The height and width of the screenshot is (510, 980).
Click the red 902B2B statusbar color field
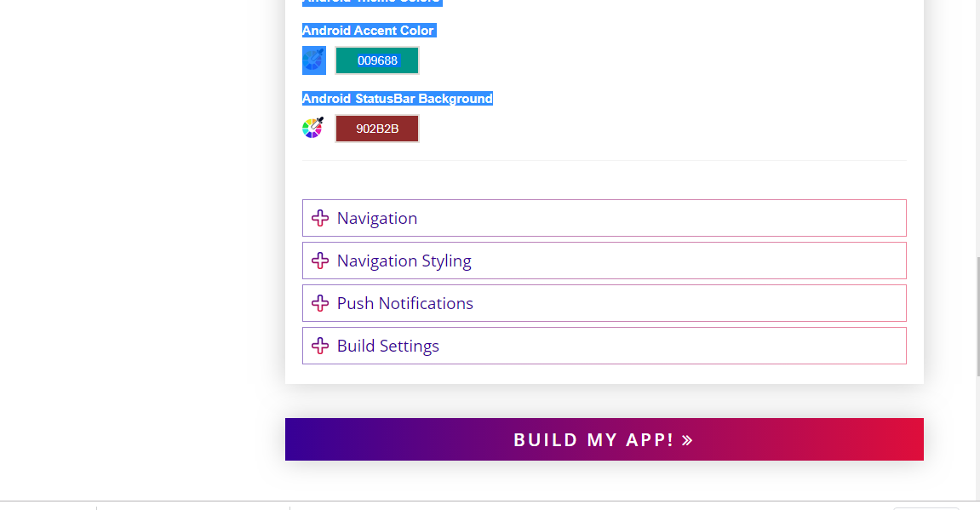pos(377,129)
